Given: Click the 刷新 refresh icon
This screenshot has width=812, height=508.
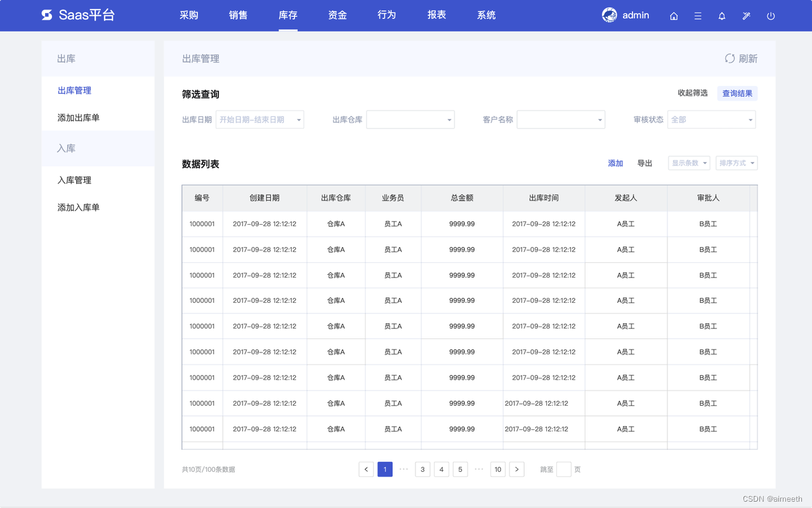Looking at the screenshot, I should (730, 58).
